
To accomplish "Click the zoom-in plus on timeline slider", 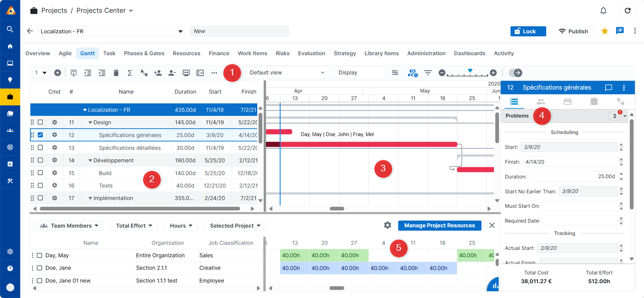I will coord(493,73).
